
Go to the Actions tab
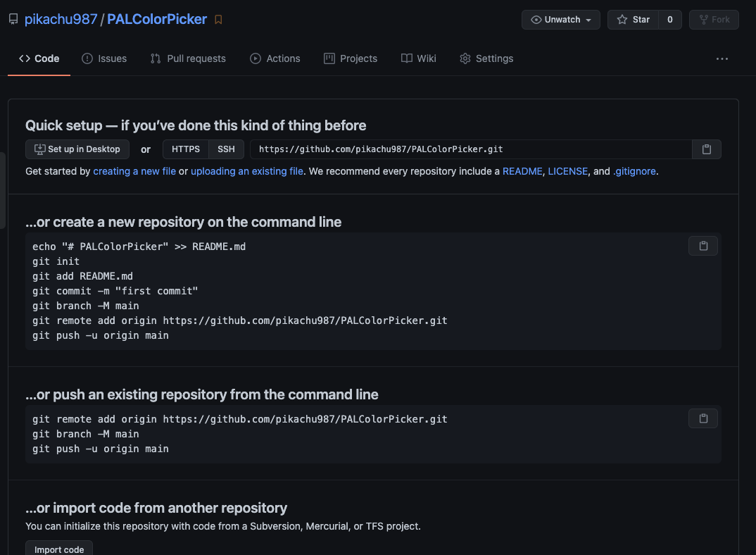pyautogui.click(x=275, y=59)
